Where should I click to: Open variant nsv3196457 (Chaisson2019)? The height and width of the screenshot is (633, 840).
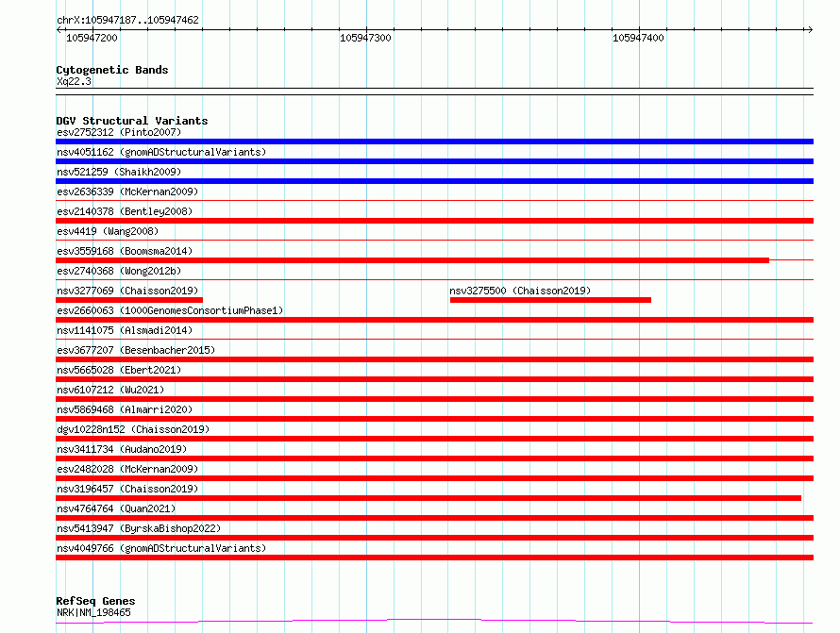[x=127, y=489]
